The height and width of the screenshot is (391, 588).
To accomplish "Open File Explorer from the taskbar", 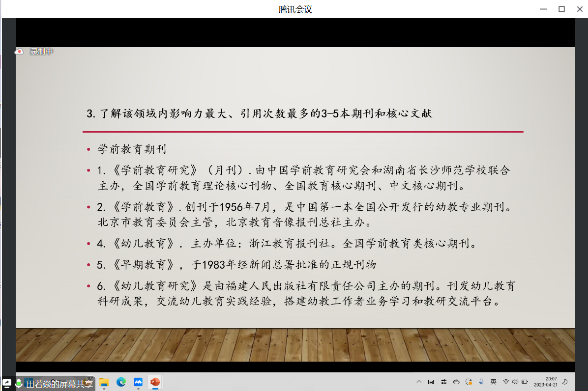I will [104, 382].
